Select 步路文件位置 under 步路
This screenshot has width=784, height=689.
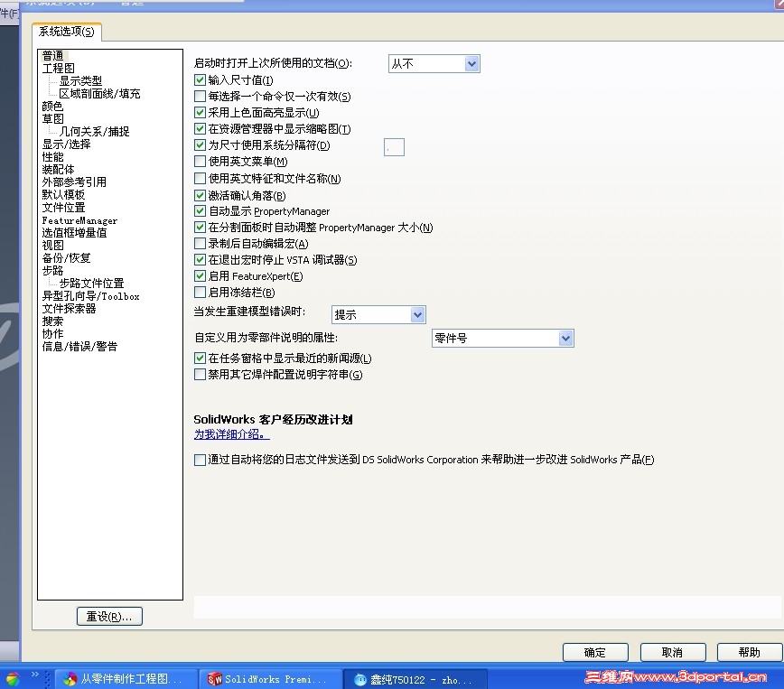coord(91,283)
